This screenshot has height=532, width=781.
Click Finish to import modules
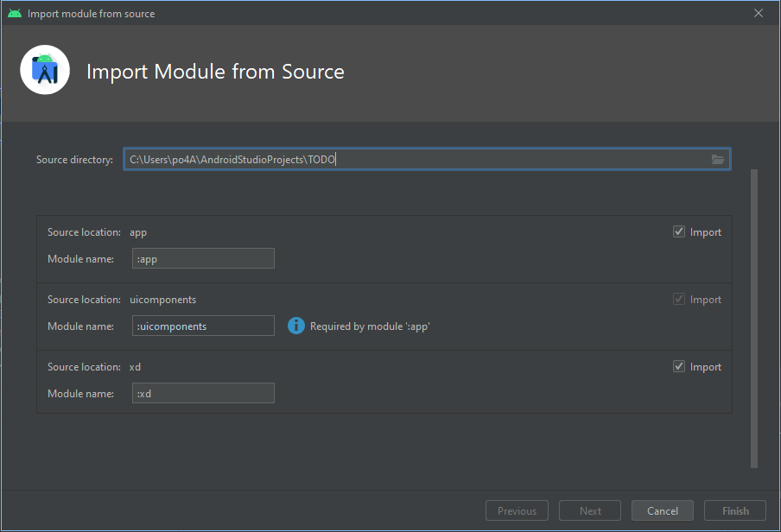tap(735, 511)
